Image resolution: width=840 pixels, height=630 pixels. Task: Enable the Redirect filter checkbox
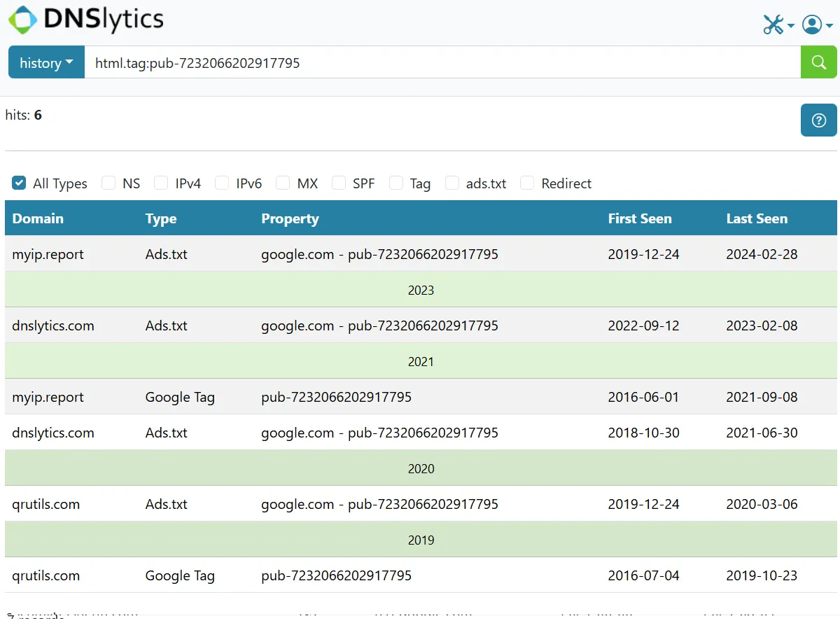pos(527,183)
